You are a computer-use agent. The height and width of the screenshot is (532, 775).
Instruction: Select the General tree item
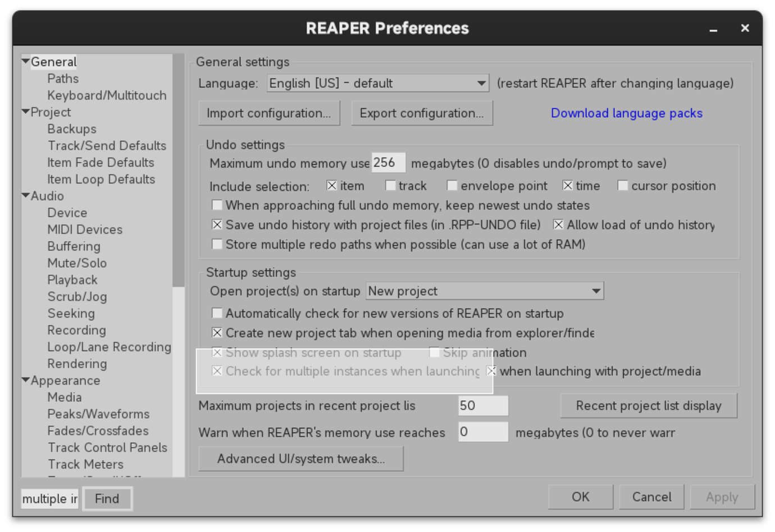pyautogui.click(x=53, y=62)
